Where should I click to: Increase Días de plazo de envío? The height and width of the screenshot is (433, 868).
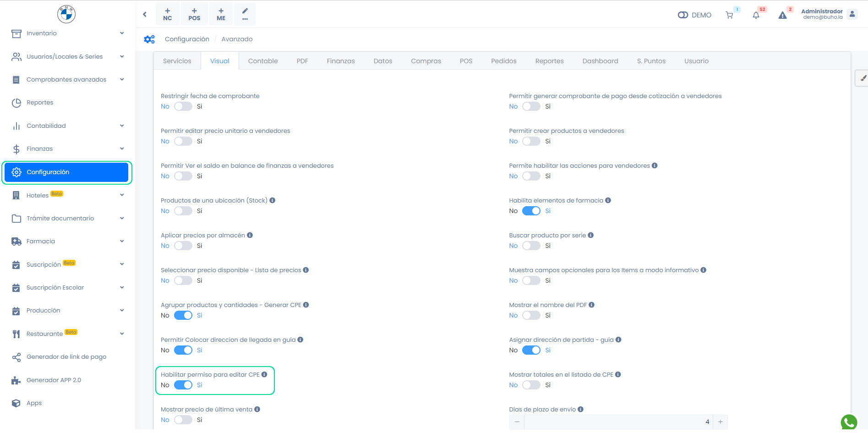720,422
